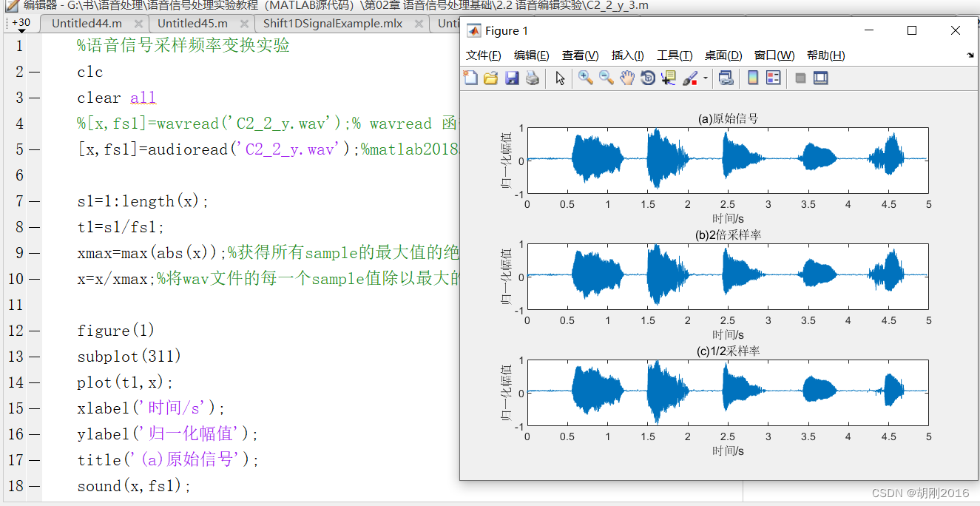The image size is (980, 506).
Task: Click the Open File folder icon
Action: click(x=490, y=78)
